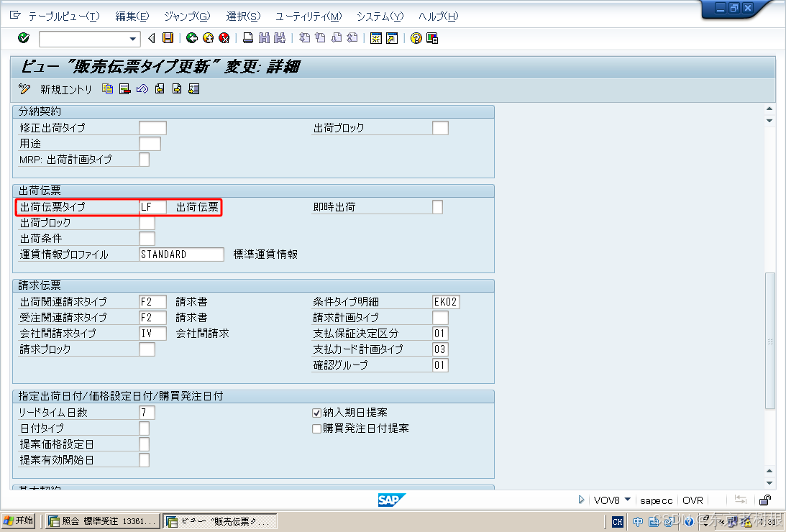Check the 購買発注日付提案 checkbox

(x=317, y=428)
